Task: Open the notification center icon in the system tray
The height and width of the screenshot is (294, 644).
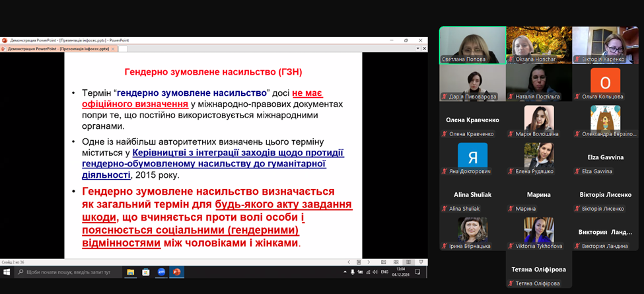Action: coord(417,272)
